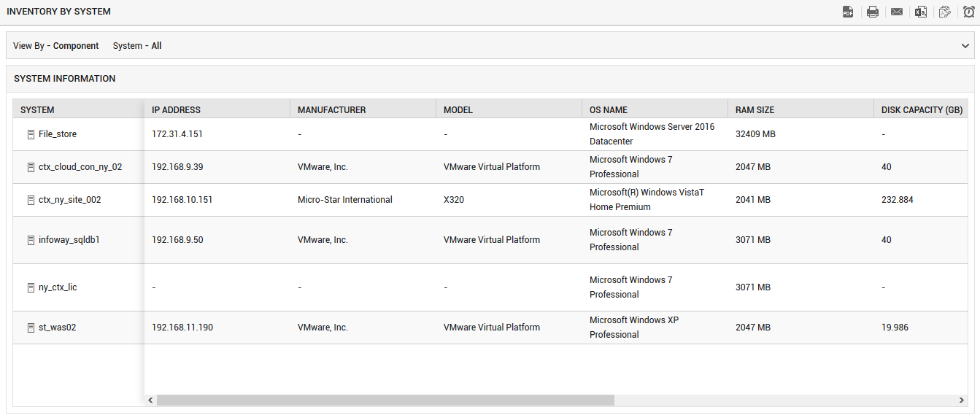This screenshot has width=980, height=418.
Task: Open the System - All selector
Action: pos(137,46)
